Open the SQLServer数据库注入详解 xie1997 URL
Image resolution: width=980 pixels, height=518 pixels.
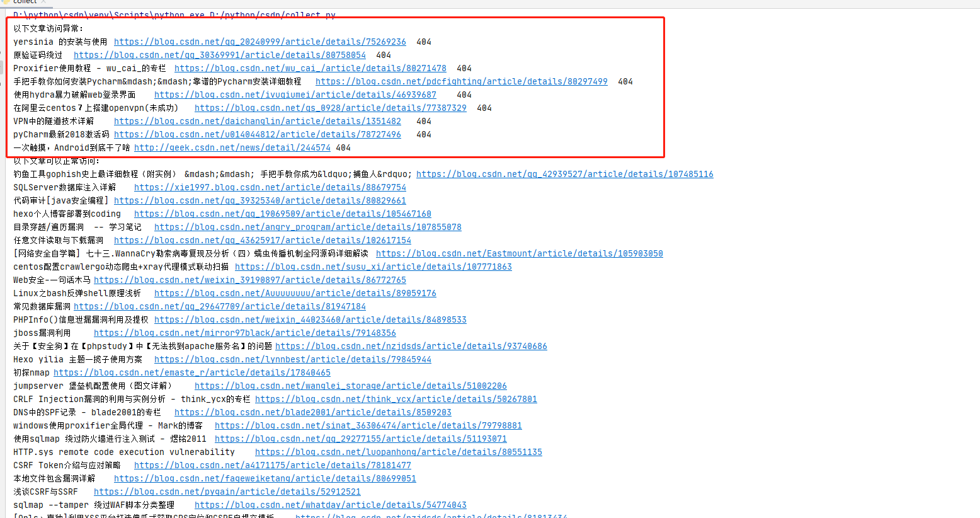tap(270, 187)
